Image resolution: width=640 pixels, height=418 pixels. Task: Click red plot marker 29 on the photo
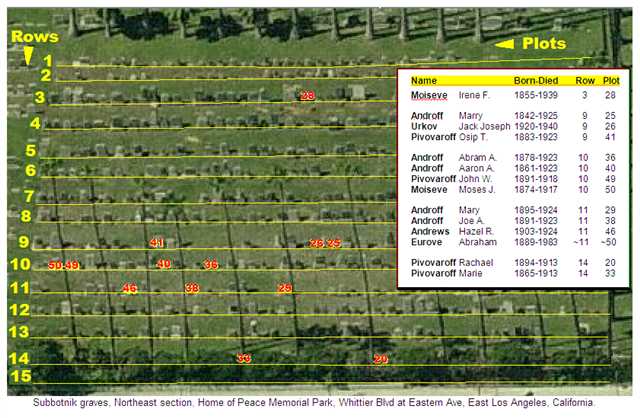(285, 288)
